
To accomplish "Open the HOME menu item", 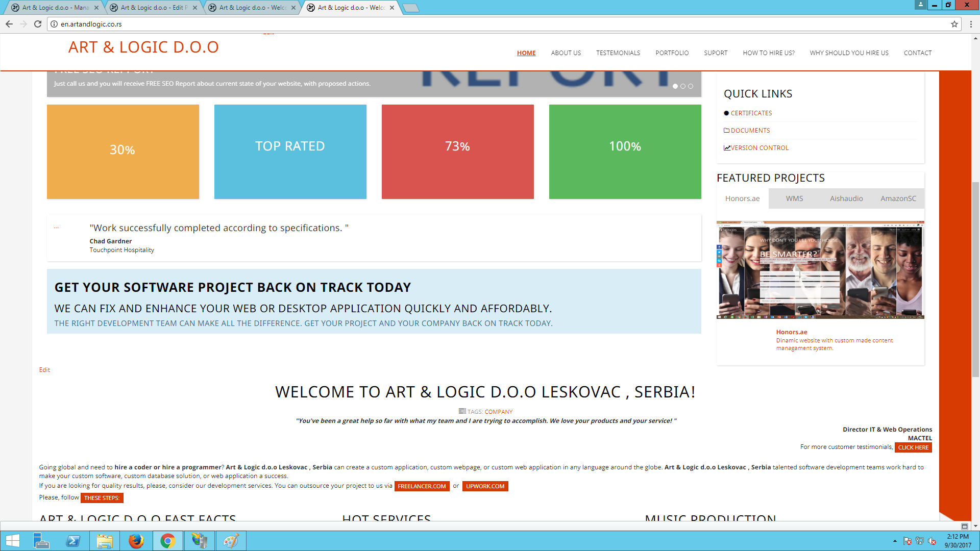I will [526, 53].
